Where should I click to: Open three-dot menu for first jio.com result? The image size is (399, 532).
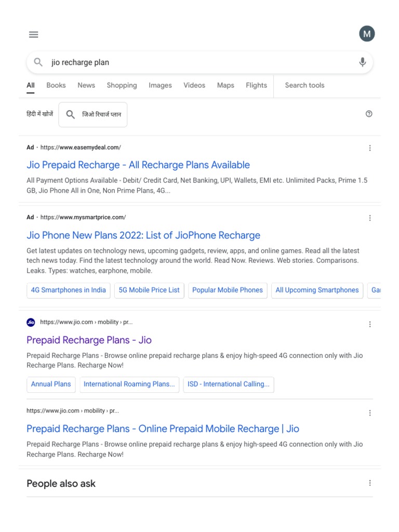[370, 324]
